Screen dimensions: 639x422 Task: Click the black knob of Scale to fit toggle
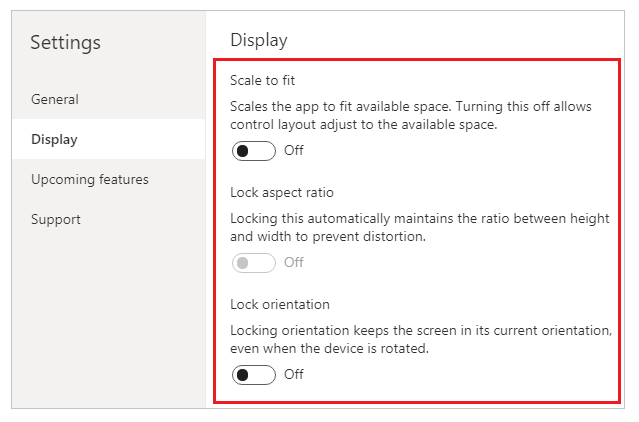point(242,151)
